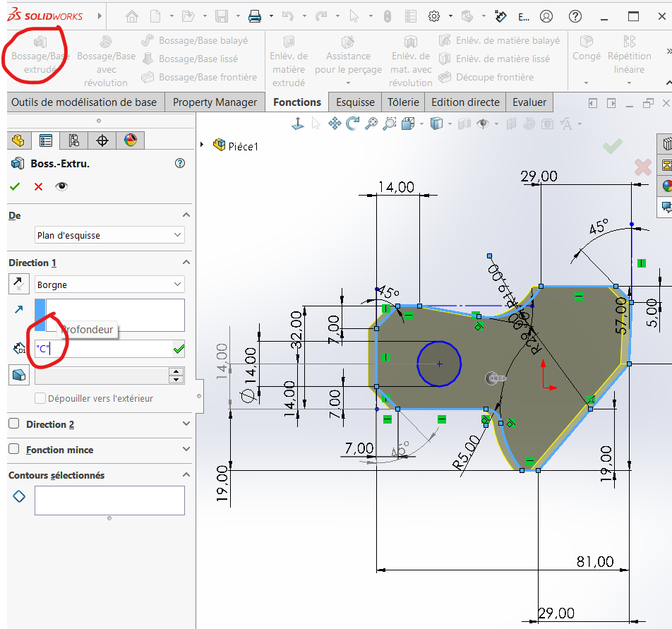Click Répétition linéaire command
672x629 pixels.
(629, 55)
